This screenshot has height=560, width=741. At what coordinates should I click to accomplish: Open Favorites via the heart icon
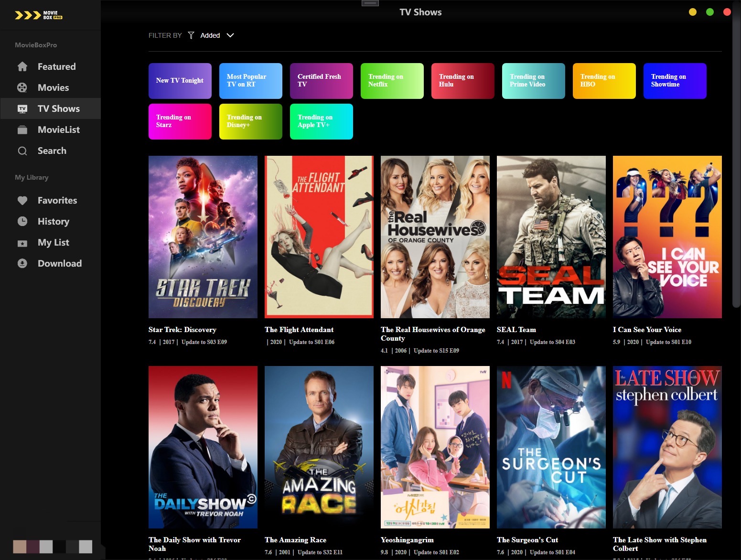(x=22, y=200)
